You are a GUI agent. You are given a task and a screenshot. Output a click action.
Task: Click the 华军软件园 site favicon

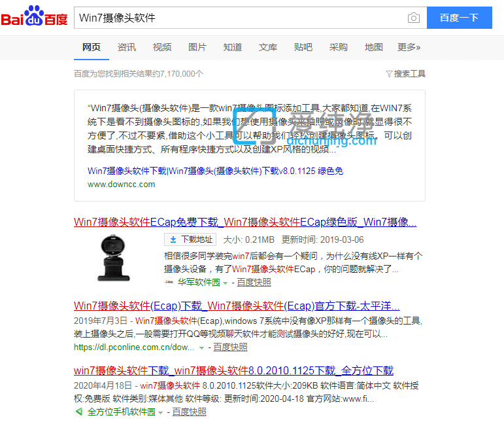[169, 282]
